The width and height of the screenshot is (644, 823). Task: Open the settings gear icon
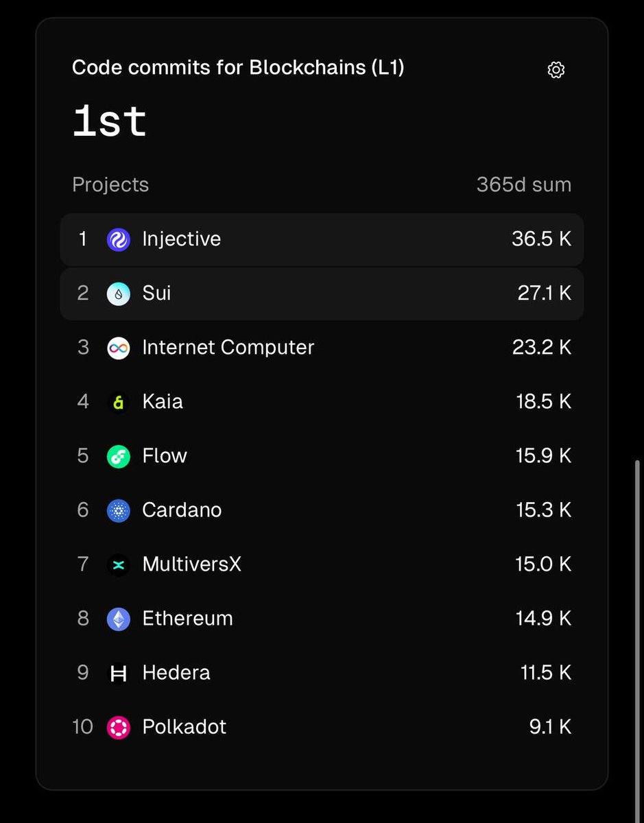pyautogui.click(x=556, y=70)
